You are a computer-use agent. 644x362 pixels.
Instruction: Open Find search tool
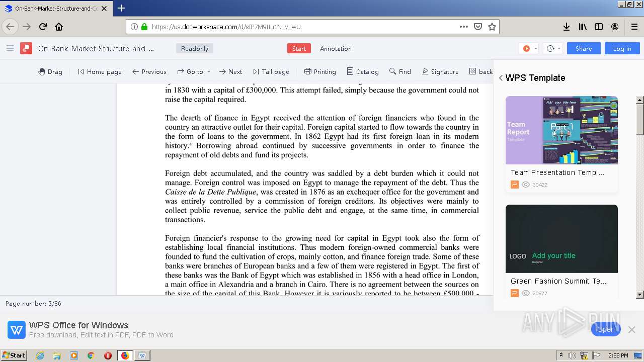[x=400, y=71]
